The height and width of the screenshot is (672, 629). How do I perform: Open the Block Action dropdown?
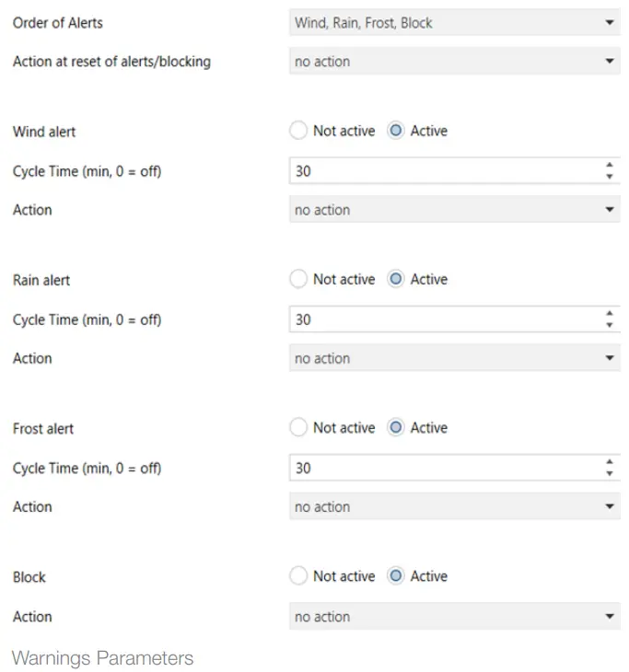click(x=454, y=617)
